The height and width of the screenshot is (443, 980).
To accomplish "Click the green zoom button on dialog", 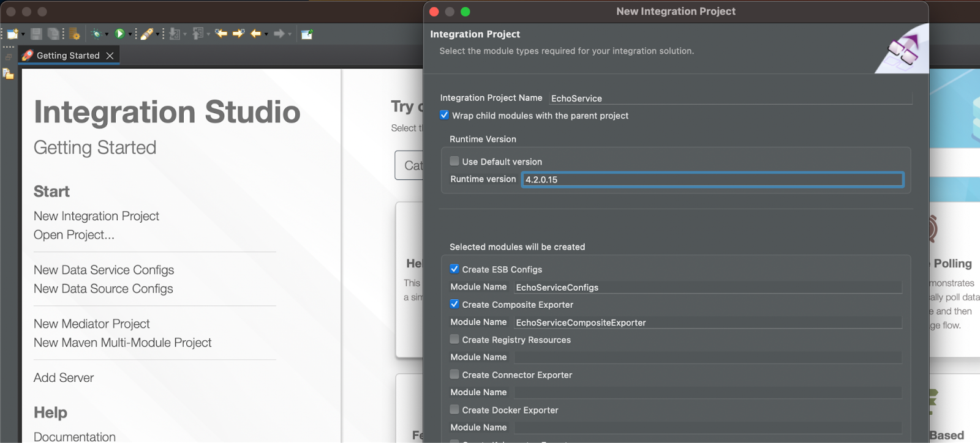I will coord(465,12).
